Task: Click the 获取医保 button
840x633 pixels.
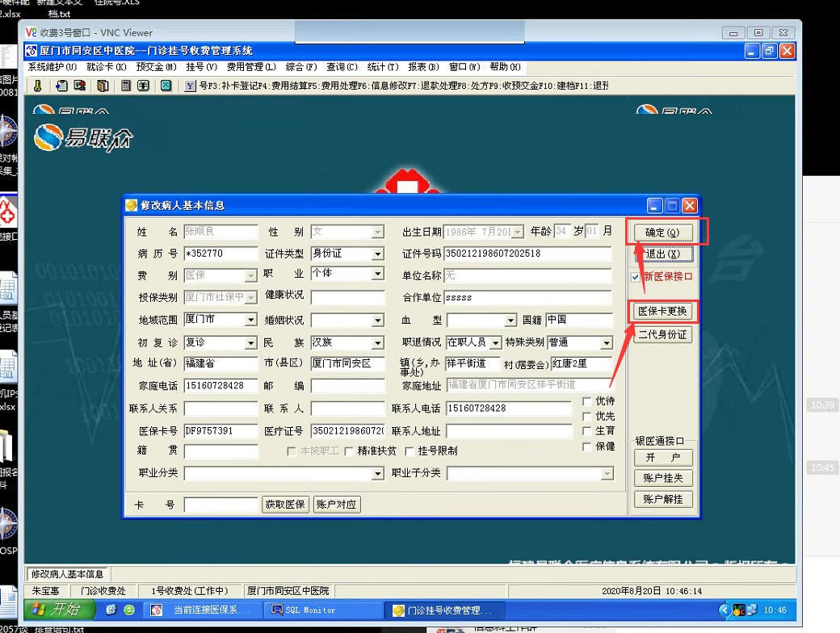Action: tap(285, 505)
